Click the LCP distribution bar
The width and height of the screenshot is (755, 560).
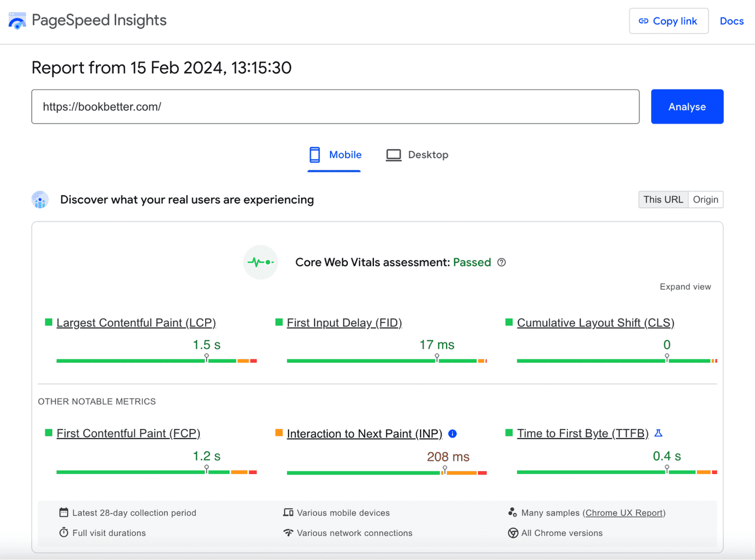click(x=156, y=361)
